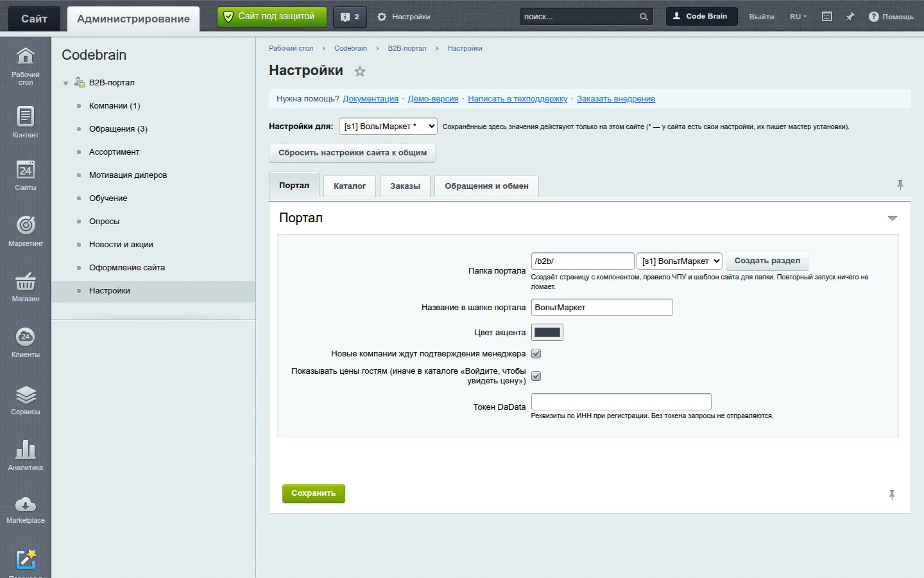Switch to the Заказы tab
Screen dimensions: 924x578
tap(405, 186)
